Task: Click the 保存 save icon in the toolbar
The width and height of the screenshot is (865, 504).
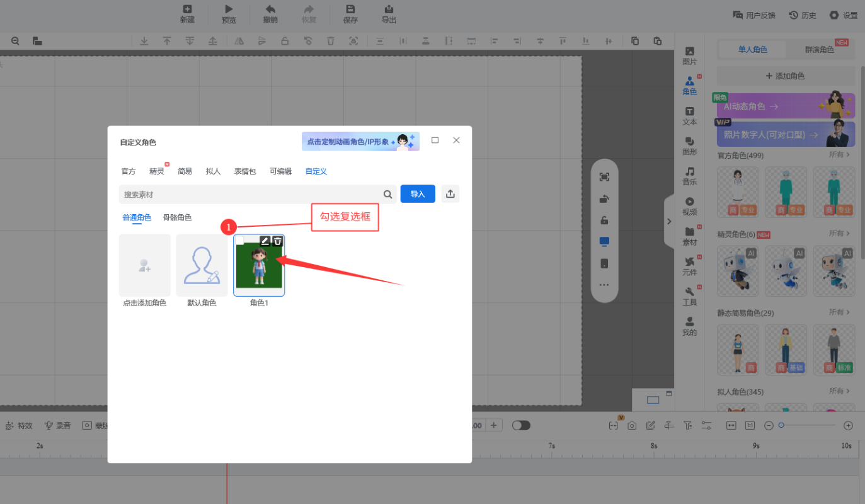Action: point(350,13)
